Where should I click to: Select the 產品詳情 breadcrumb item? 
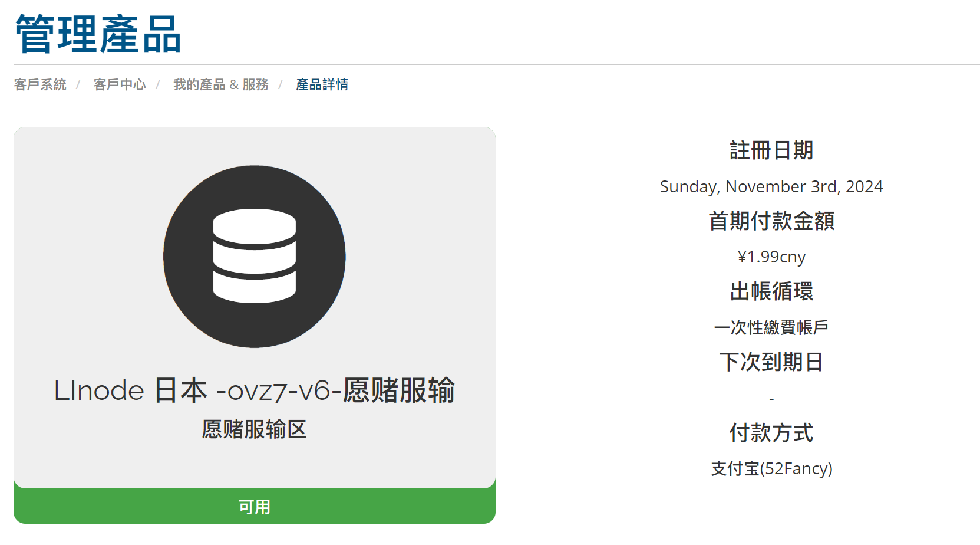click(x=321, y=84)
